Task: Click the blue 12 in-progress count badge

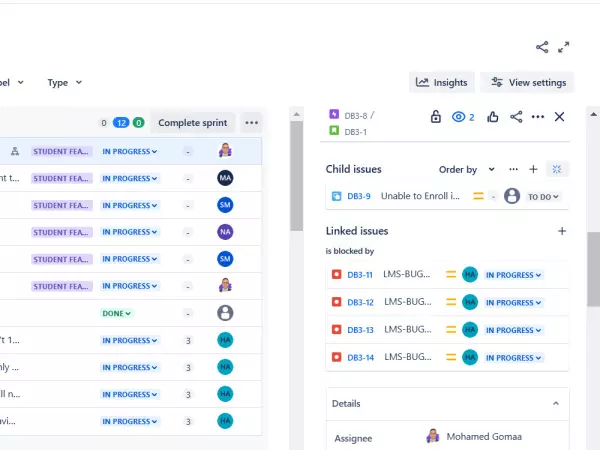Action: [121, 123]
